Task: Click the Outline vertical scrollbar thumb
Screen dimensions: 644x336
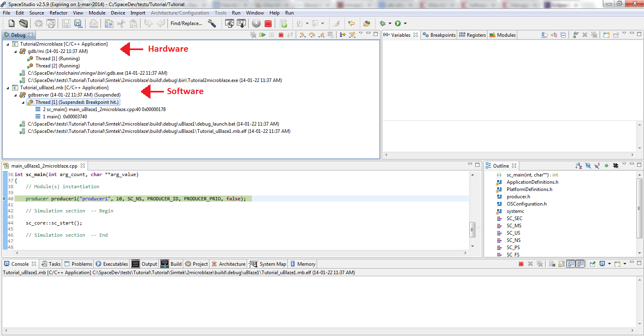Action: [x=639, y=208]
